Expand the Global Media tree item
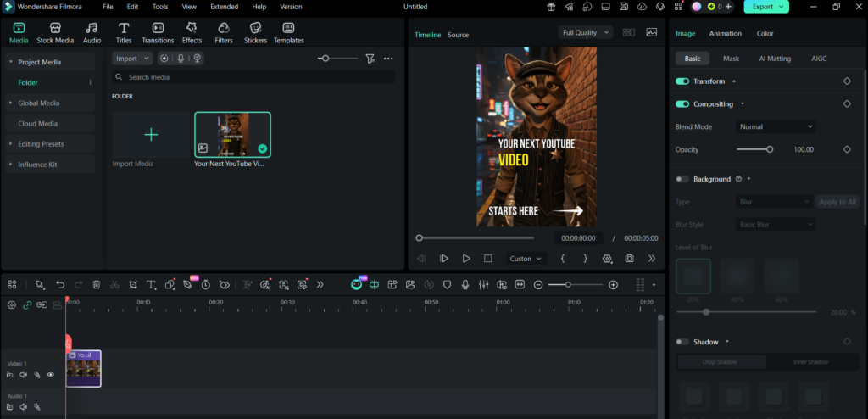868x419 pixels. point(10,103)
